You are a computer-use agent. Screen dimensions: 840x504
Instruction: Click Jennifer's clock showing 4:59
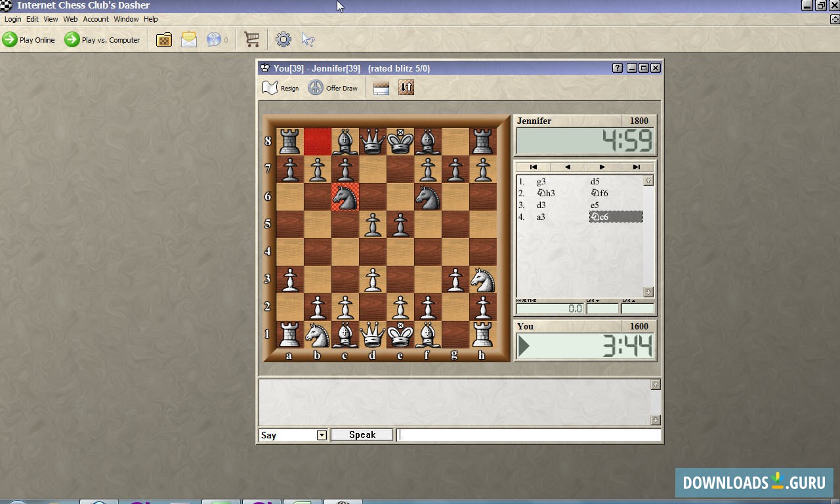(x=585, y=141)
